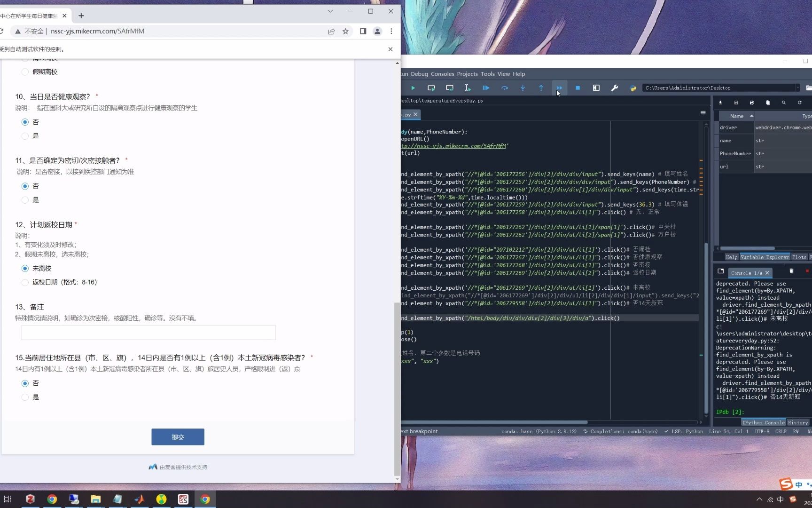Open Chrome's tab search chevron dropdown
Viewport: 812px width, 508px height.
click(330, 11)
